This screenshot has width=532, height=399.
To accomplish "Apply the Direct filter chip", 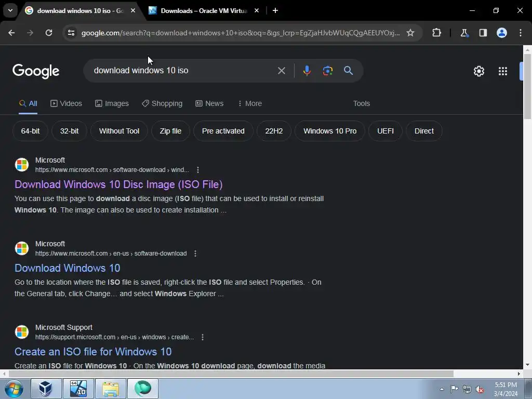I will 424,131.
